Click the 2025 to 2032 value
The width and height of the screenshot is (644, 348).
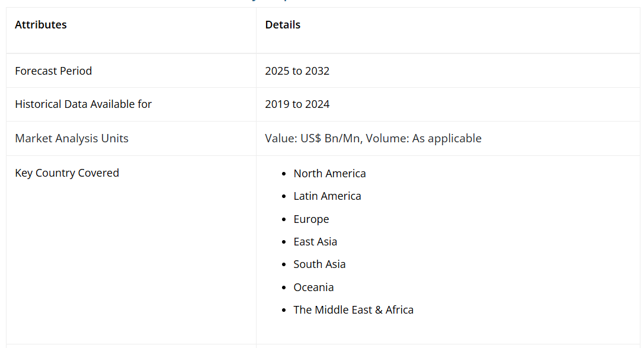click(x=297, y=71)
